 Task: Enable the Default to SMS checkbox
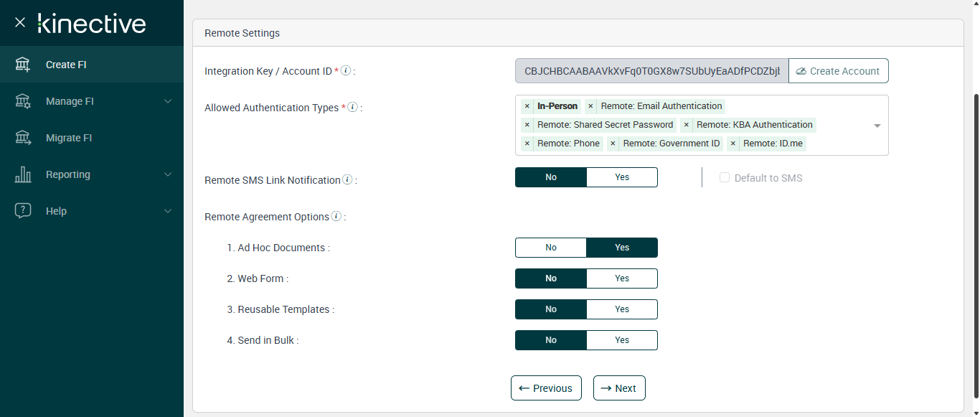(x=725, y=178)
